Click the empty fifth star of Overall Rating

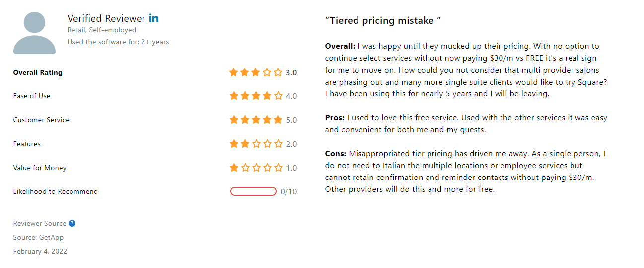click(x=278, y=72)
